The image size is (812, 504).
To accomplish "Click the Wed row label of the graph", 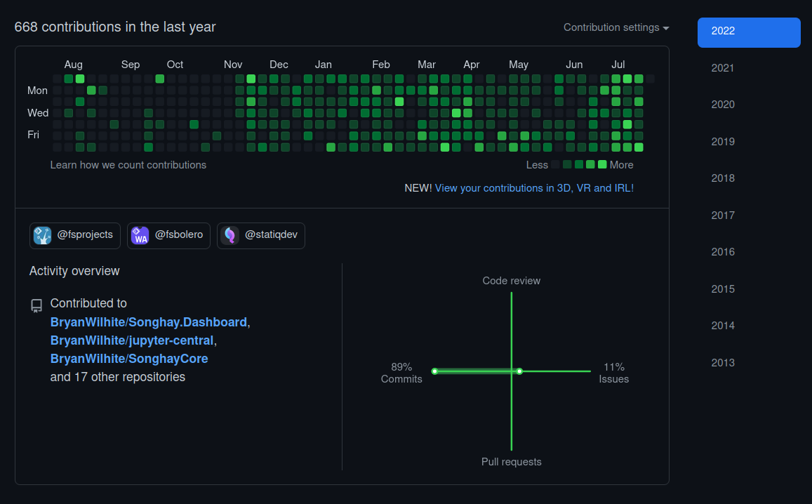I will pos(38,113).
